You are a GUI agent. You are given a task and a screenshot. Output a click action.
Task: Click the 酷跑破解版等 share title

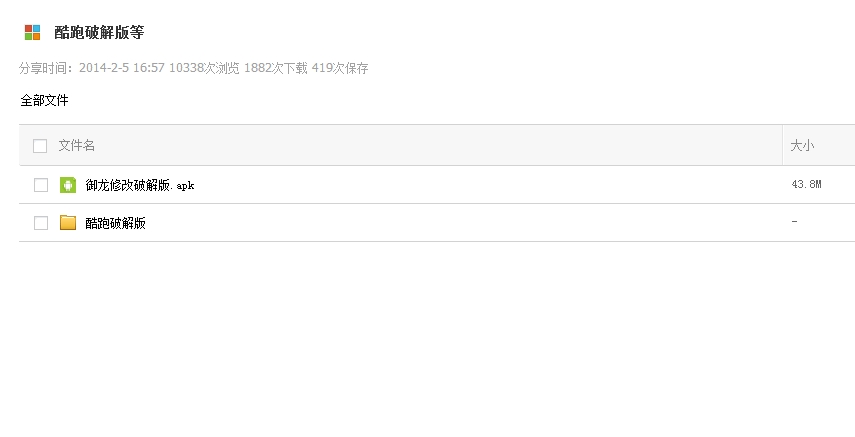(99, 32)
